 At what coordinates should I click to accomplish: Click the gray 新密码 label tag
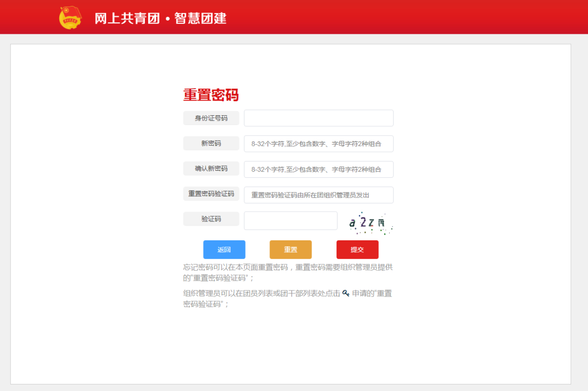point(211,144)
